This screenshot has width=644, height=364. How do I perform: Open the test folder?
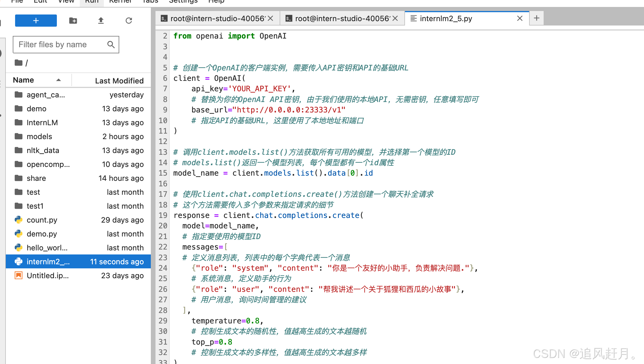coord(78,192)
